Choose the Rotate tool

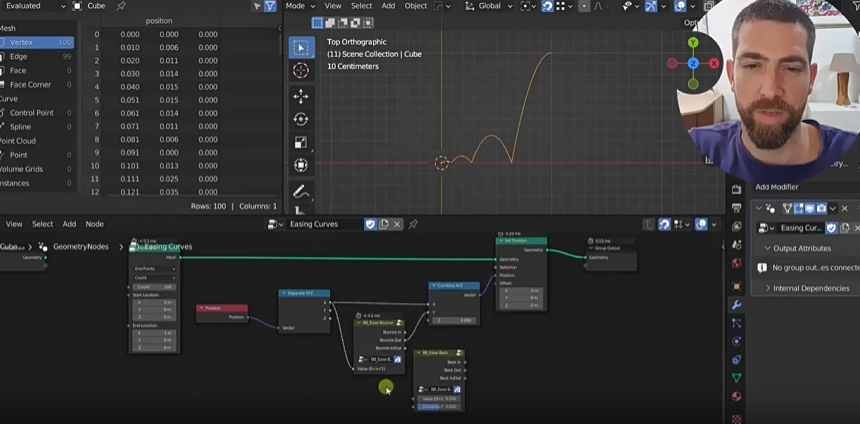301,119
